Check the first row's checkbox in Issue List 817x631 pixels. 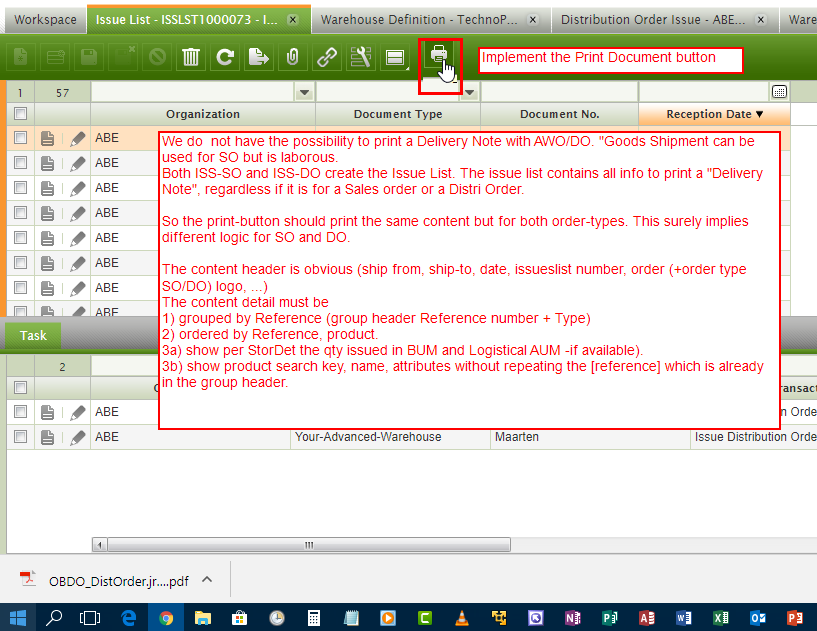(x=20, y=139)
